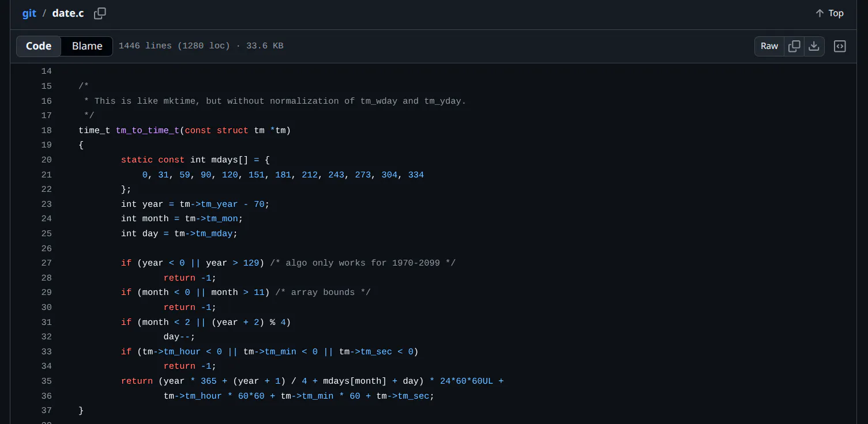This screenshot has width=868, height=424.
Task: Select the date.c file name in breadcrumb
Action: (68, 13)
